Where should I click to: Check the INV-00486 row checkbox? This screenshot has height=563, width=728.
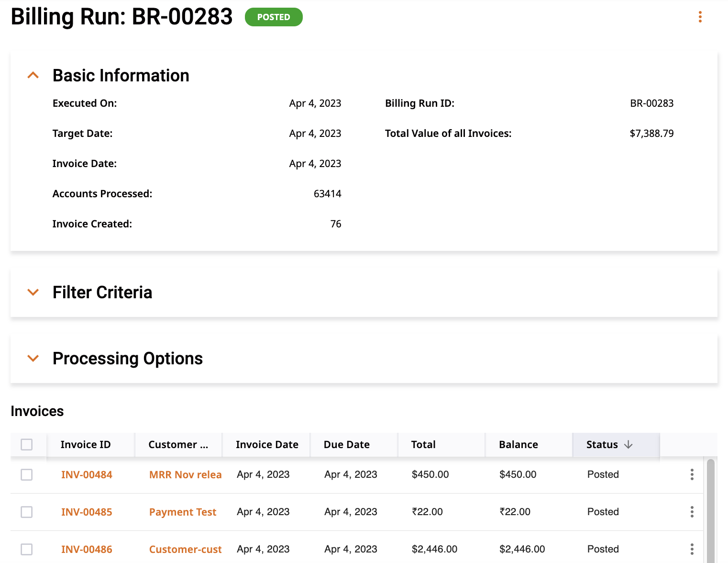coord(27,549)
